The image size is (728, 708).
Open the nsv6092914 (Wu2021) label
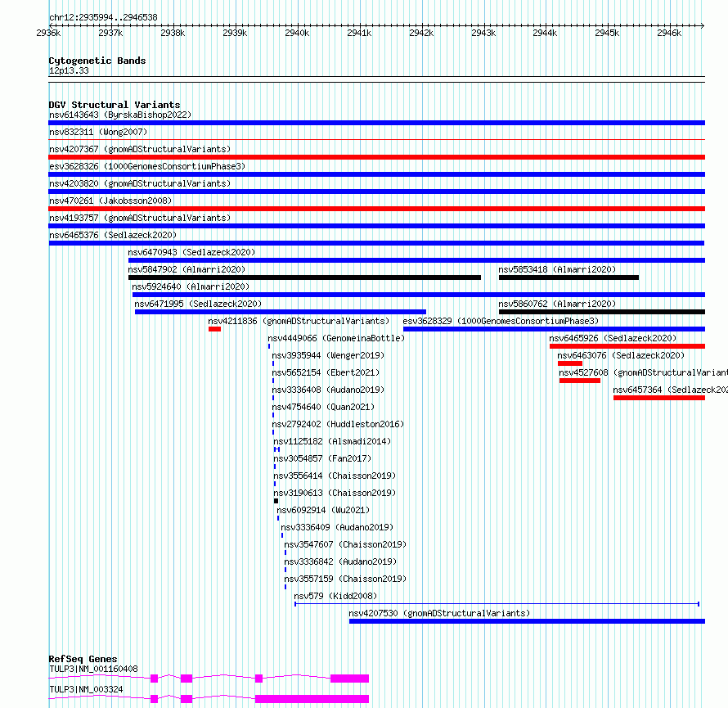(324, 510)
